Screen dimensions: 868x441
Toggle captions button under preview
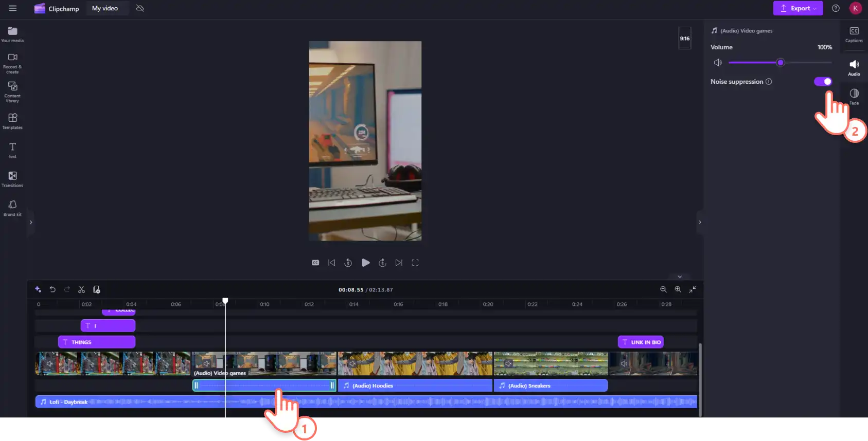coord(315,263)
